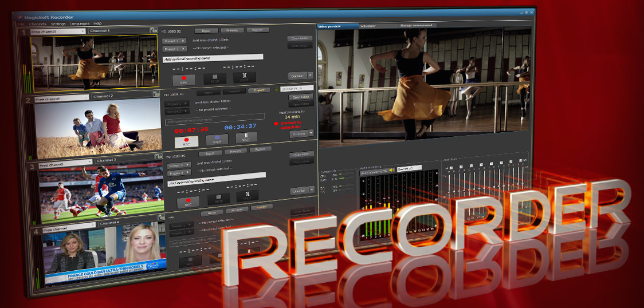Open the Free channel dropdown for Channel 2

pyautogui.click(x=61, y=98)
